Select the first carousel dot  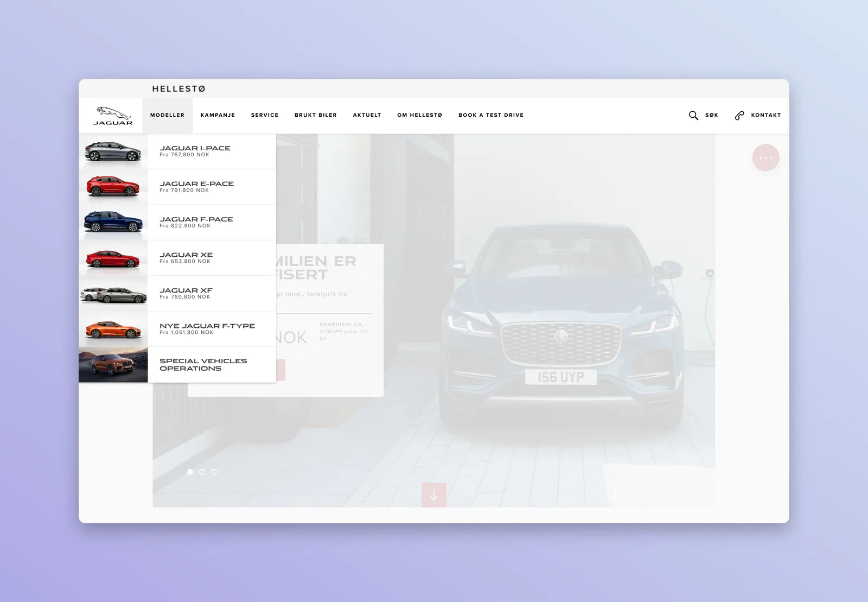point(190,472)
